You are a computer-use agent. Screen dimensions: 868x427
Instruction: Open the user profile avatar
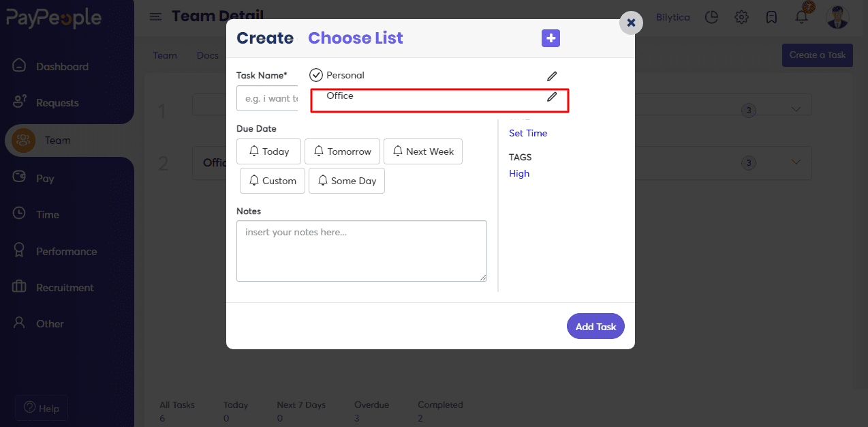coord(837,17)
